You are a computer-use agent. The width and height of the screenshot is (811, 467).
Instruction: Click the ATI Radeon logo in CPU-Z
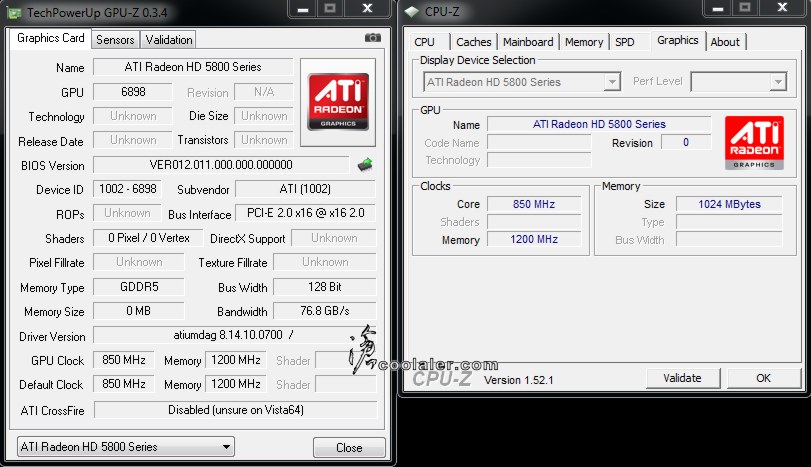click(x=754, y=143)
